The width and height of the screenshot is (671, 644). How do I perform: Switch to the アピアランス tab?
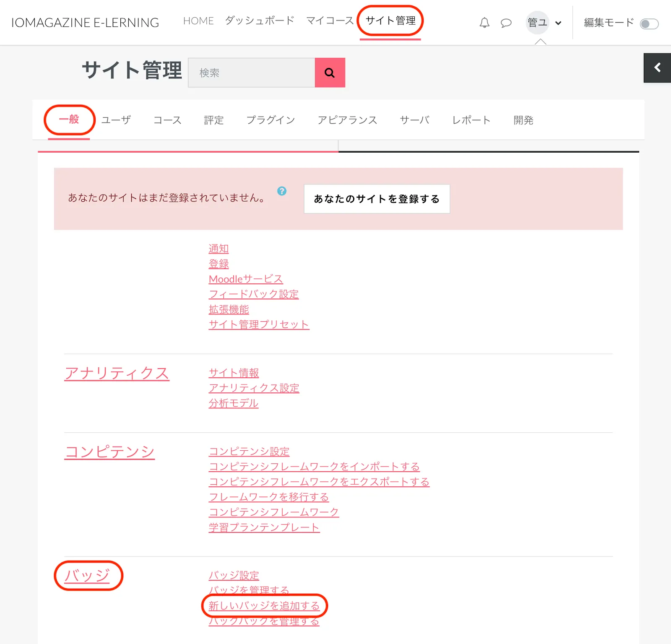pos(347,120)
